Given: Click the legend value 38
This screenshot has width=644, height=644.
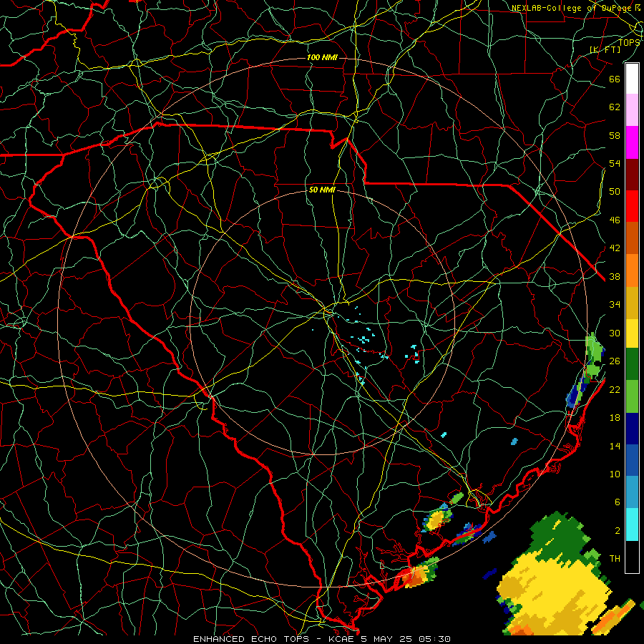Looking at the screenshot, I should pos(615,277).
